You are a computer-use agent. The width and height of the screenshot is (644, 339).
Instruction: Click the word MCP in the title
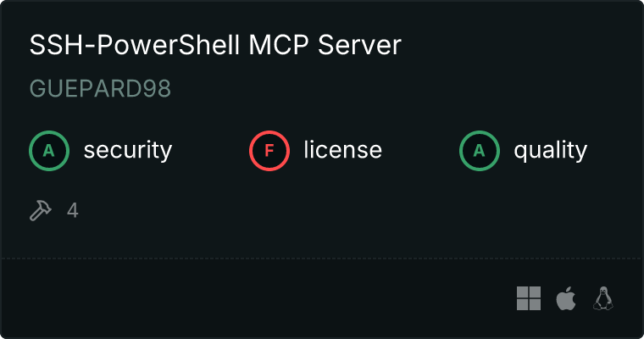(279, 44)
